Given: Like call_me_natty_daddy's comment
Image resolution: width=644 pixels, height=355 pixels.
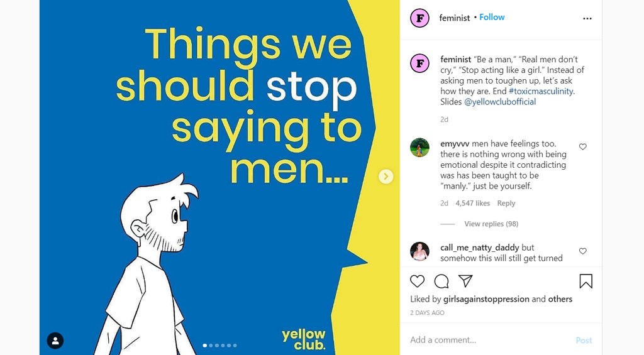Looking at the screenshot, I should [x=583, y=251].
